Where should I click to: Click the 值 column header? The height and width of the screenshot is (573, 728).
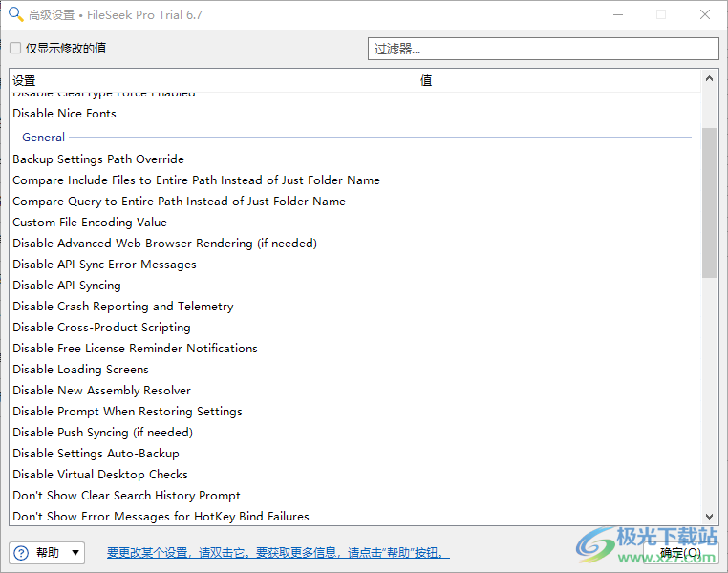tap(560, 81)
